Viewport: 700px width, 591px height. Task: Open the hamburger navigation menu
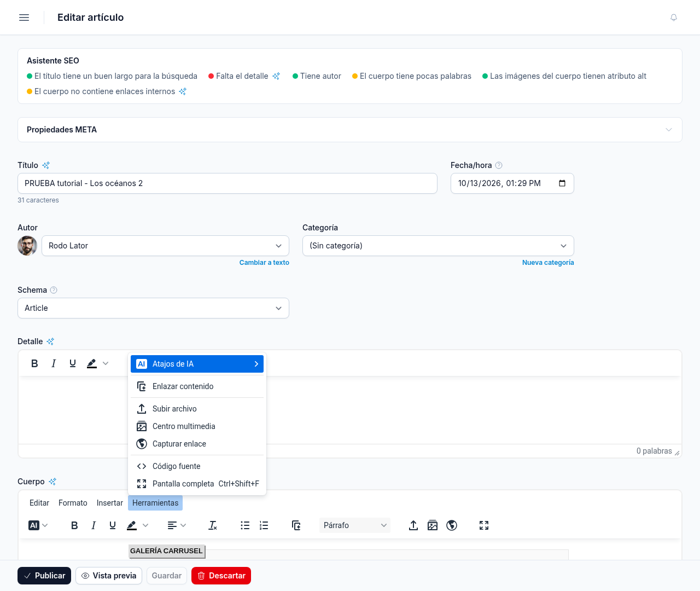pyautogui.click(x=24, y=18)
